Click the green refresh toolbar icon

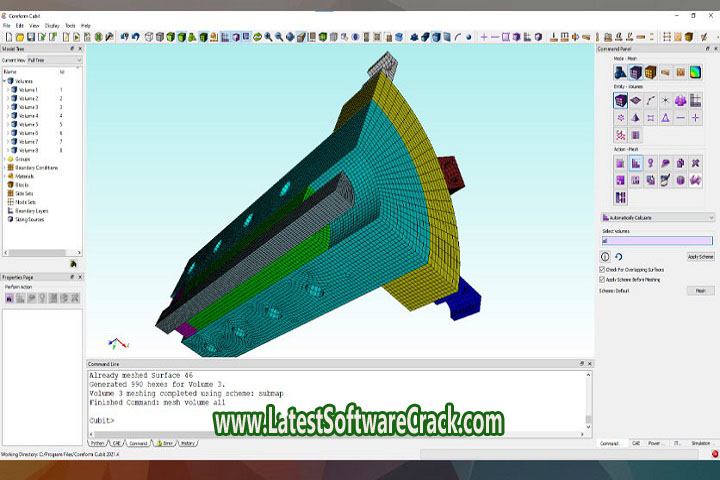(257, 37)
